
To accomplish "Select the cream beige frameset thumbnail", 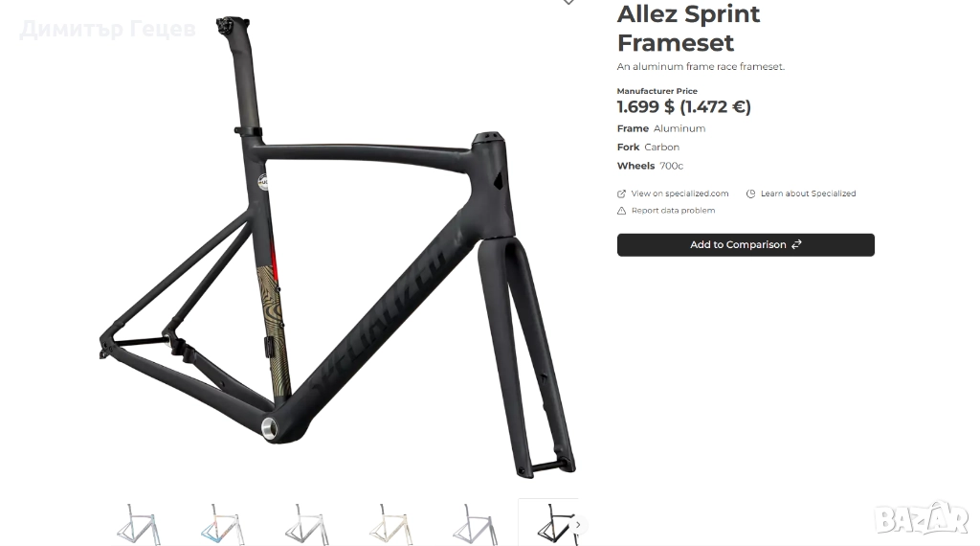I will click(390, 524).
